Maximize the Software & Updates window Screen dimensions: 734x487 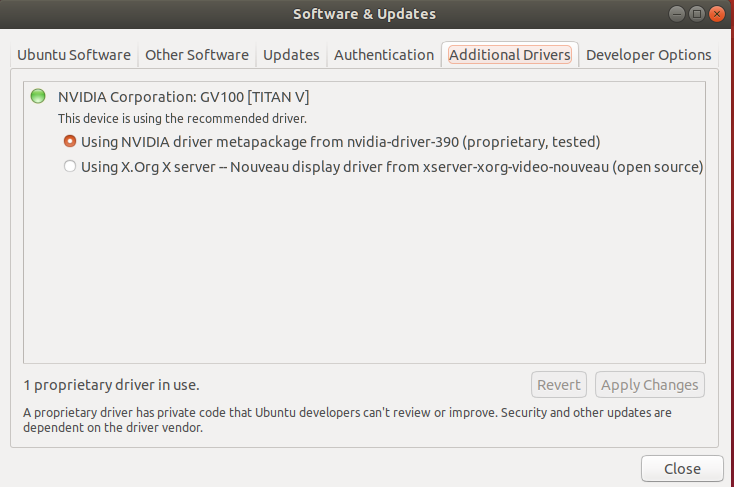click(x=697, y=14)
